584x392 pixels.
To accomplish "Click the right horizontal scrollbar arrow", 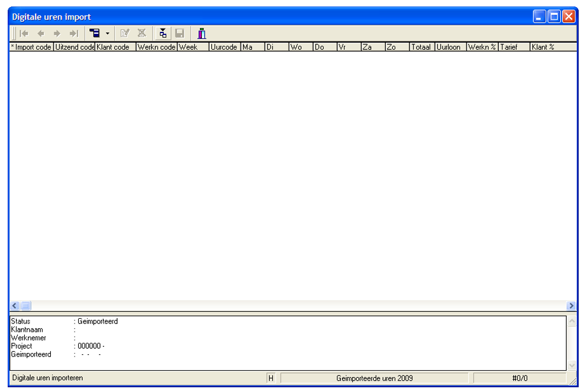I will 572,306.
